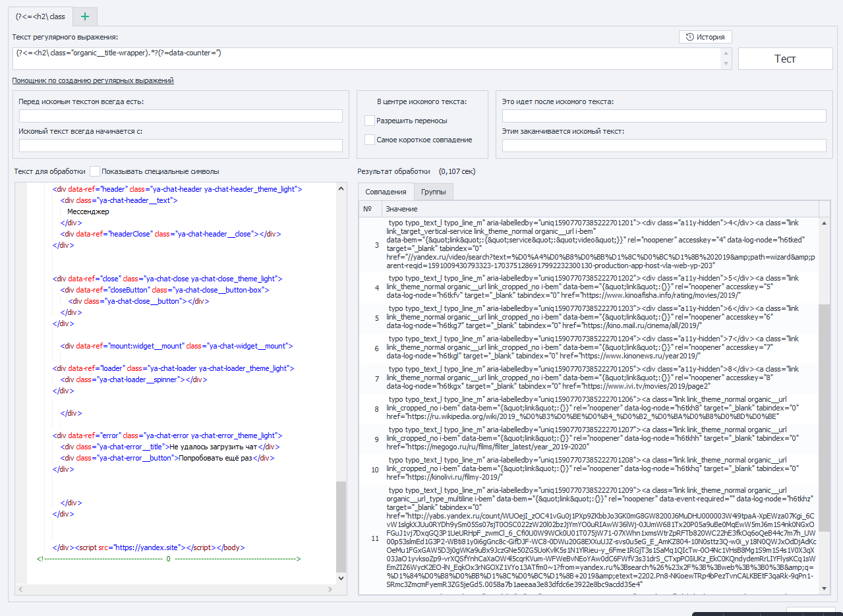The image size is (843, 616).
Task: Click the ya-chat-widget__mount source line
Action: click(x=177, y=346)
